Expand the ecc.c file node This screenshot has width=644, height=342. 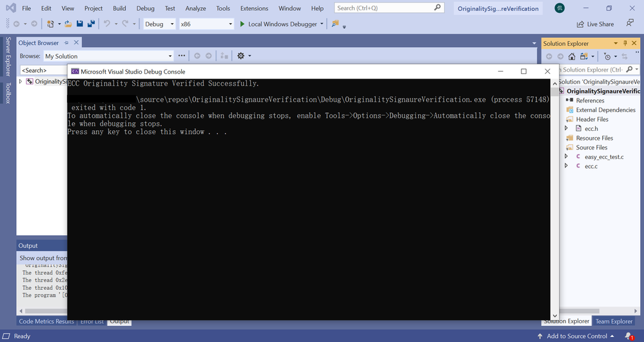pos(567,166)
